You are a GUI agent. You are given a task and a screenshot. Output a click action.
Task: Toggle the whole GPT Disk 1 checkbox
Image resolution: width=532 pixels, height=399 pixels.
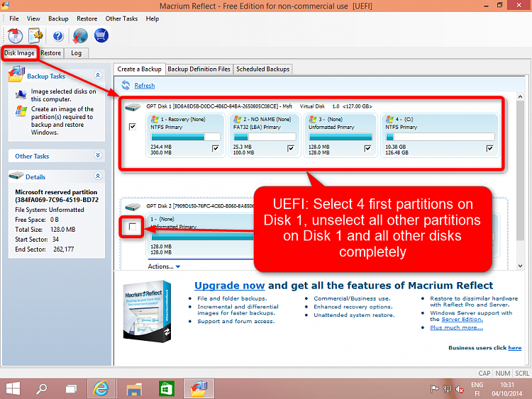point(133,127)
